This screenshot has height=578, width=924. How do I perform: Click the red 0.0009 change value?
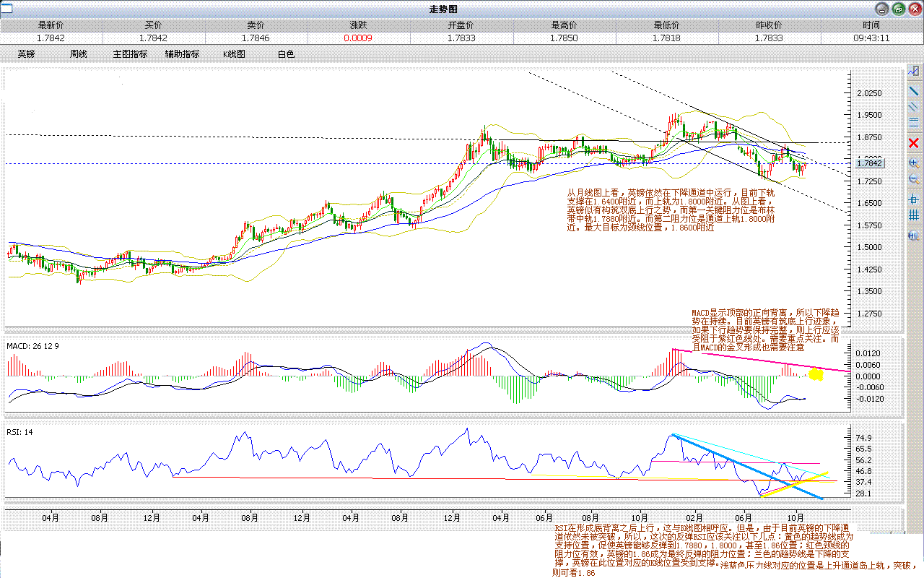[358, 38]
